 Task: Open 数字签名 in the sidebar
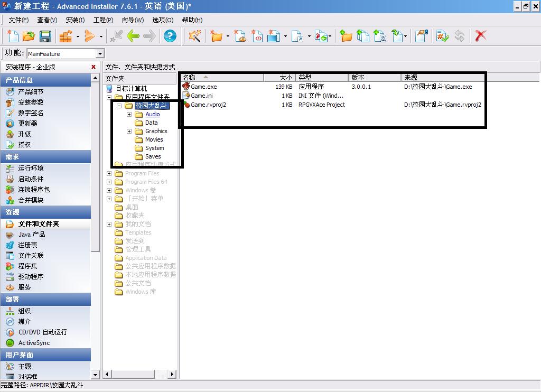point(31,113)
